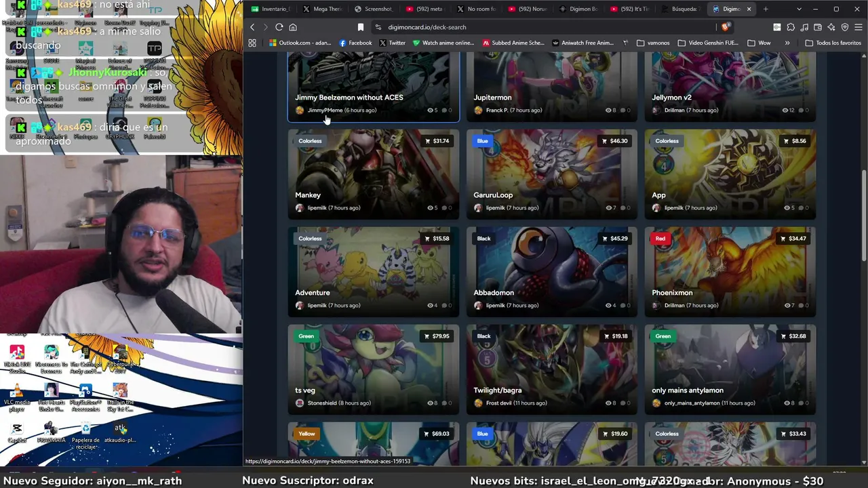Open the Twilight/bagra deck title
The width and height of the screenshot is (868, 488).
tap(497, 390)
